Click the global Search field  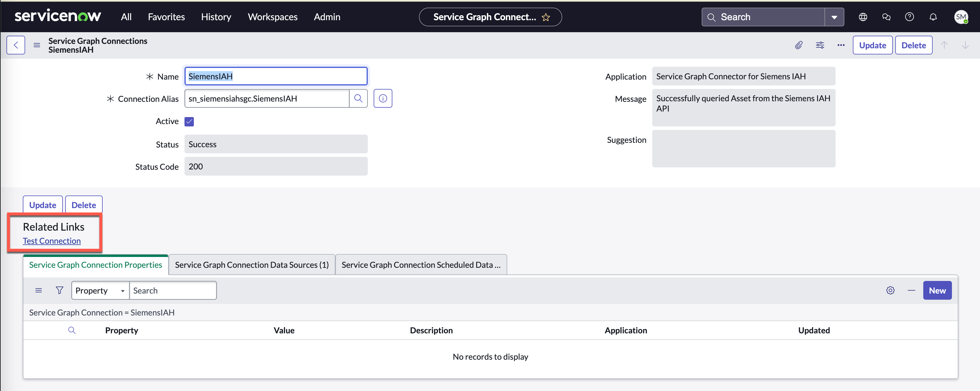click(x=763, y=17)
